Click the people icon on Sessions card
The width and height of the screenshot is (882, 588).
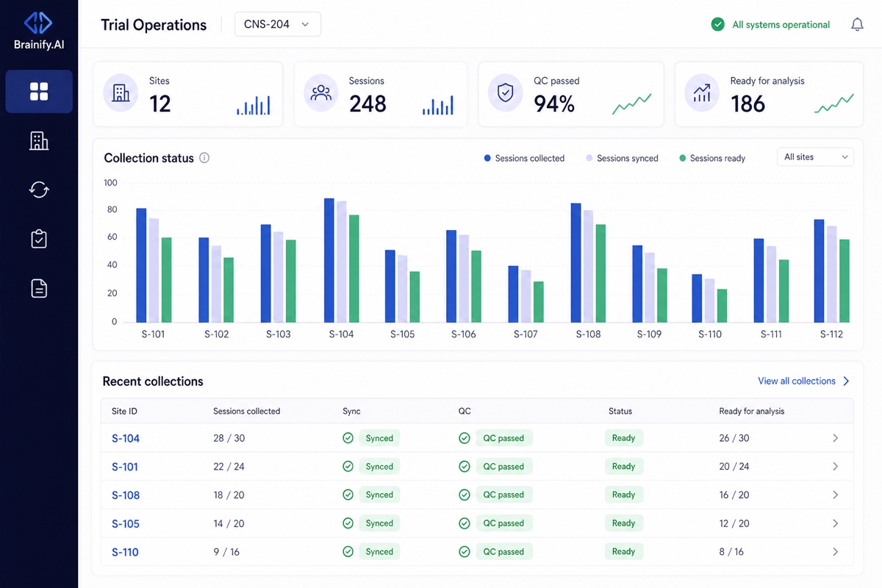(321, 93)
